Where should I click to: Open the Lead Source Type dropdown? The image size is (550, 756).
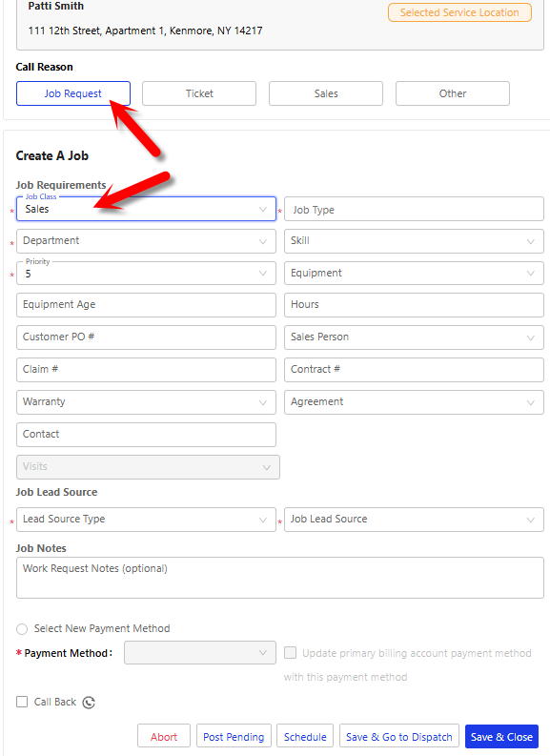point(146,520)
